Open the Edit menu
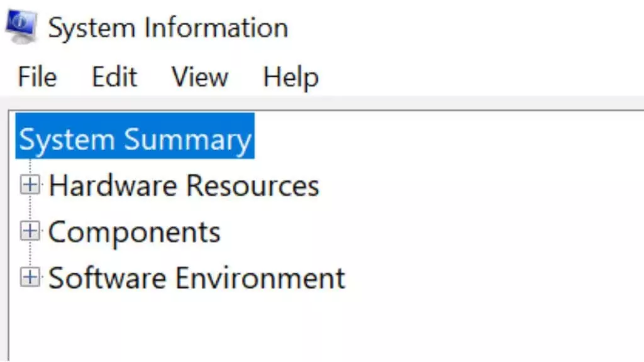The image size is (644, 362). click(114, 77)
